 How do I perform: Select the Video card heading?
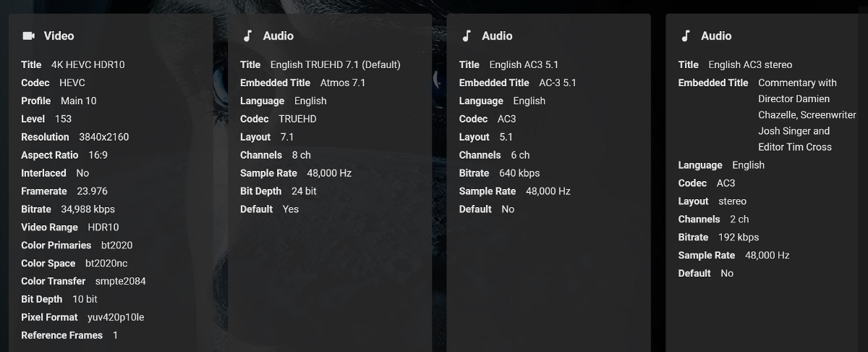tap(59, 35)
